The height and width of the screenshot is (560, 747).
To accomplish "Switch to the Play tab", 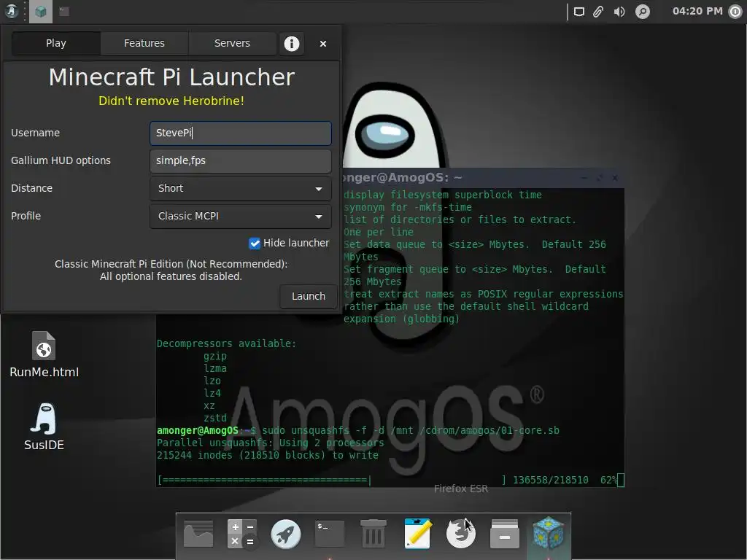I will point(55,43).
